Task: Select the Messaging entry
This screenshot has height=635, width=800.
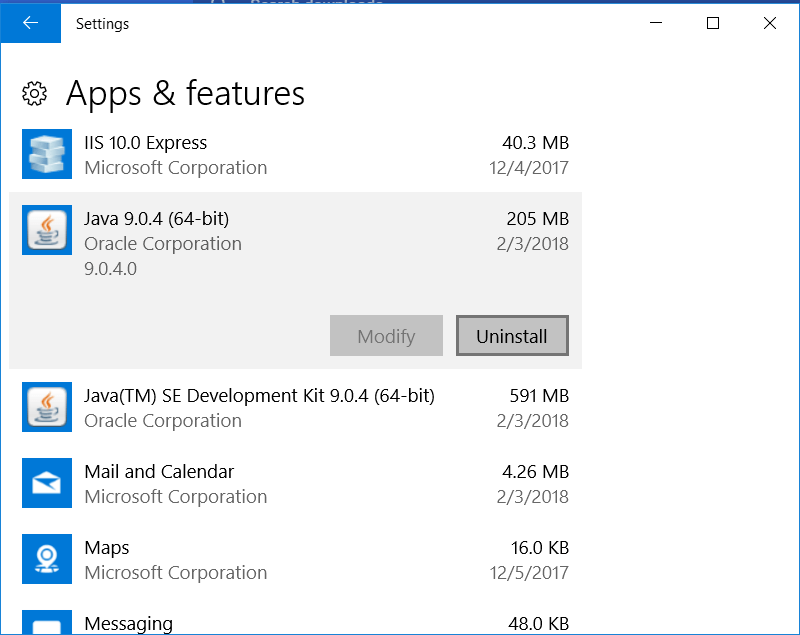Action: (200, 623)
